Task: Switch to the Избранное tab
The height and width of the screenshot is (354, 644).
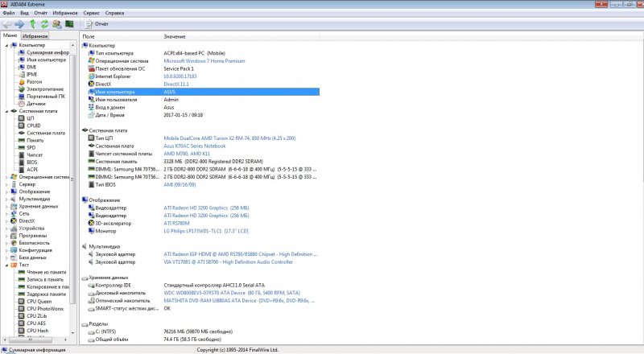Action: (x=35, y=36)
